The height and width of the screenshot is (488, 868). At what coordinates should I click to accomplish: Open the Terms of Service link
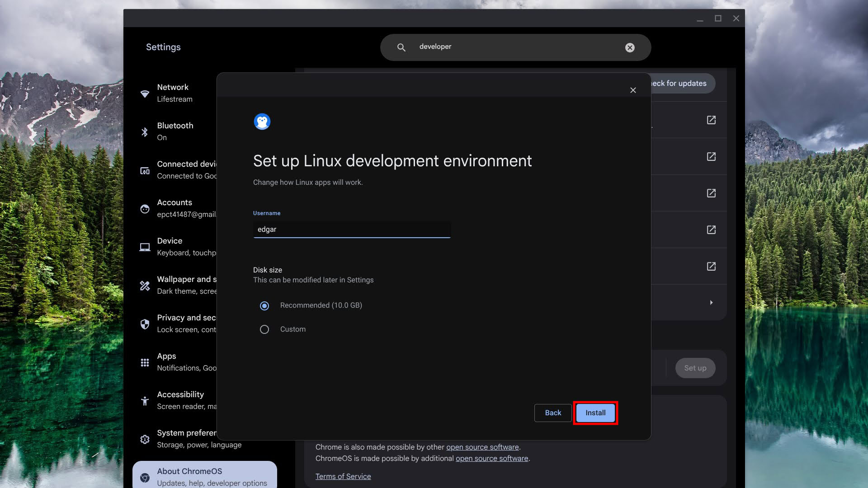(x=343, y=476)
